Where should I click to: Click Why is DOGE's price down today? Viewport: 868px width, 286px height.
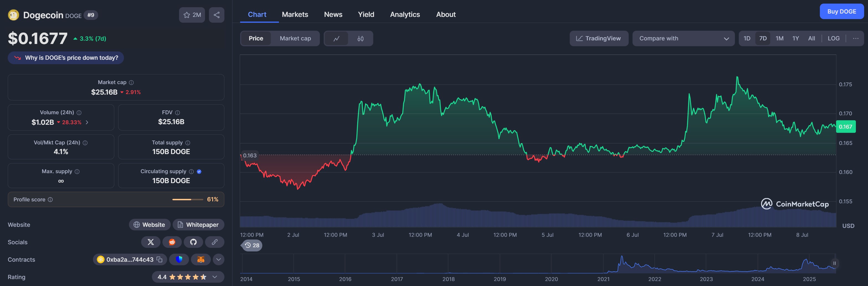pyautogui.click(x=66, y=58)
